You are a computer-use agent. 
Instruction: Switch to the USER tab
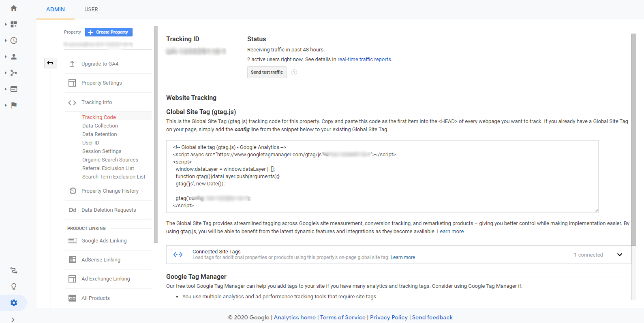[x=91, y=9]
